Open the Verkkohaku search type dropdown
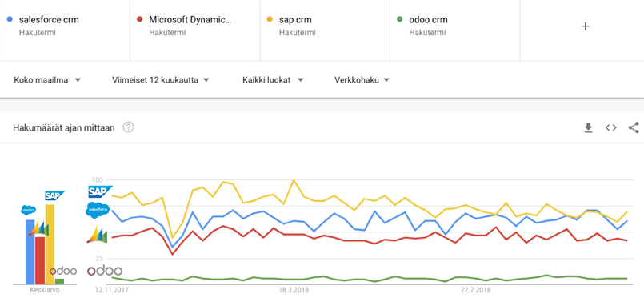This screenshot has width=644, height=298. tap(362, 80)
